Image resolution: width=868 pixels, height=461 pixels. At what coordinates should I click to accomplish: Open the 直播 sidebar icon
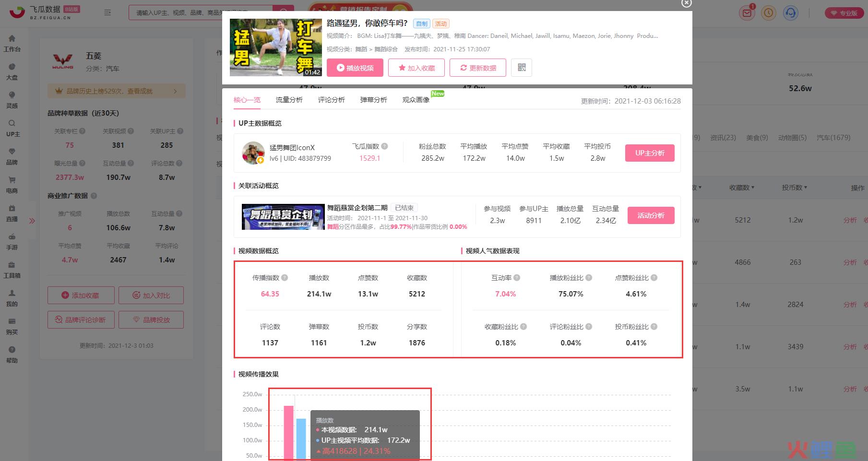12,208
